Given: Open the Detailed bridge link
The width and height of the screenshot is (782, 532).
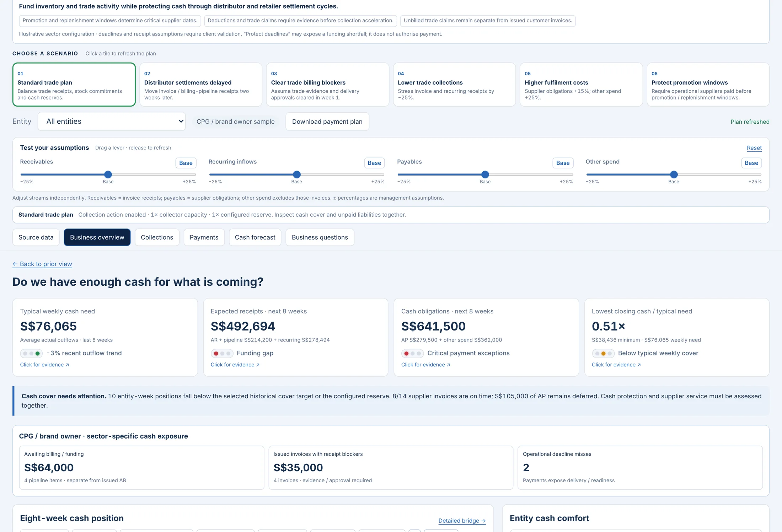Looking at the screenshot, I should (462, 521).
